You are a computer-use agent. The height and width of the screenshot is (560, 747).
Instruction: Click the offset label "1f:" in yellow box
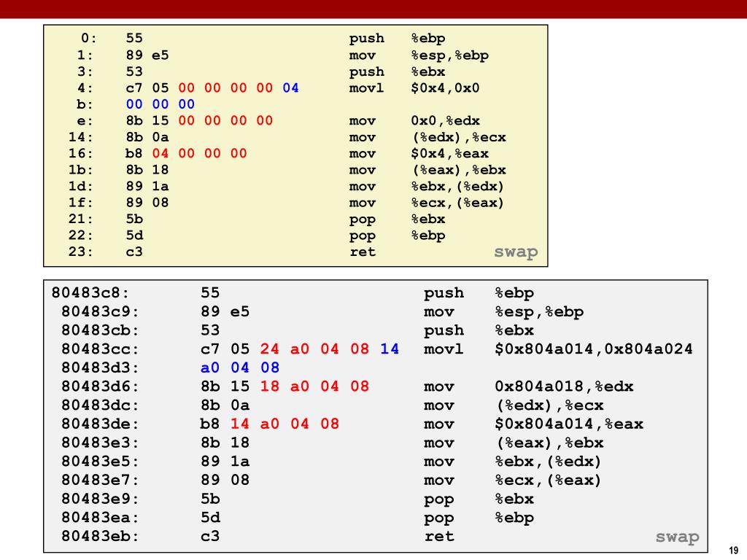(80, 203)
